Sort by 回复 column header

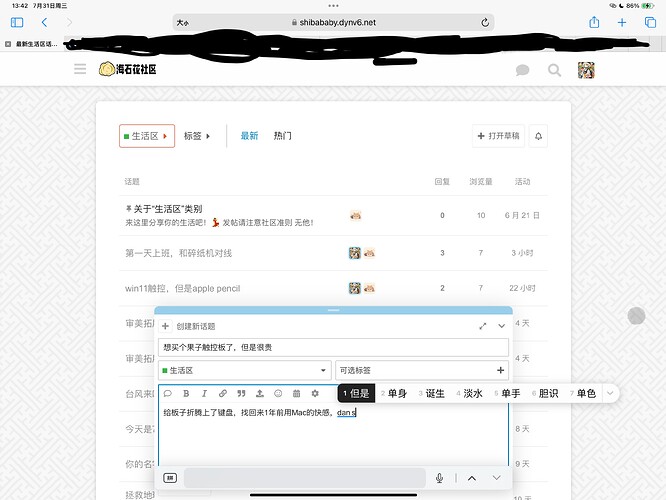pos(442,182)
